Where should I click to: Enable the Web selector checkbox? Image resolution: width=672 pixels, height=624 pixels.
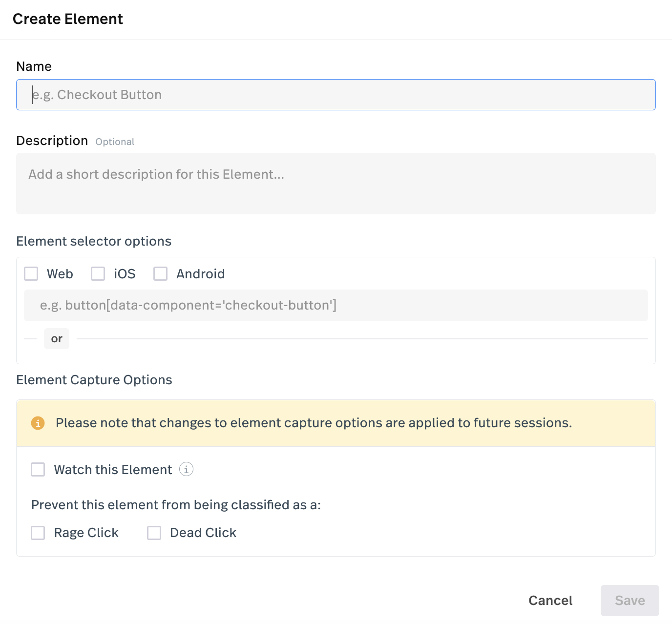tap(31, 274)
